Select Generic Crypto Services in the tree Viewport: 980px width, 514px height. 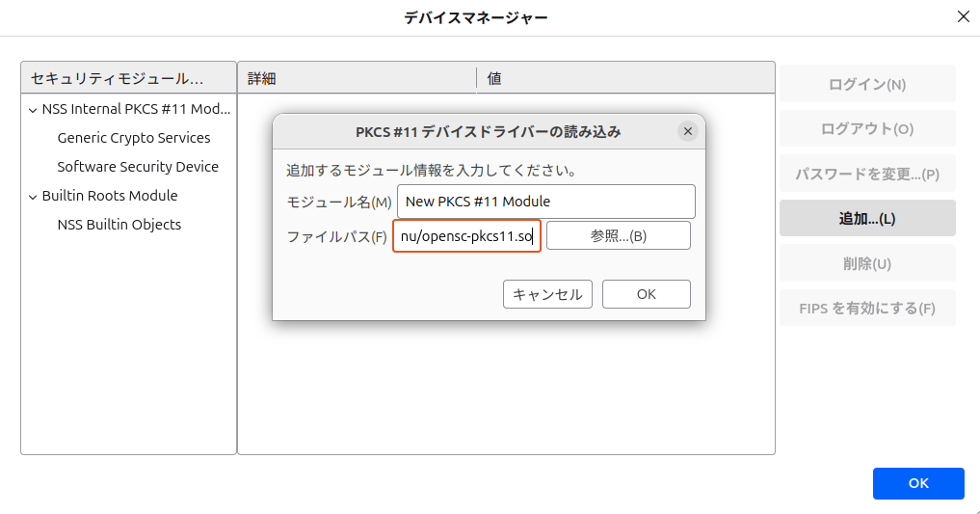133,138
